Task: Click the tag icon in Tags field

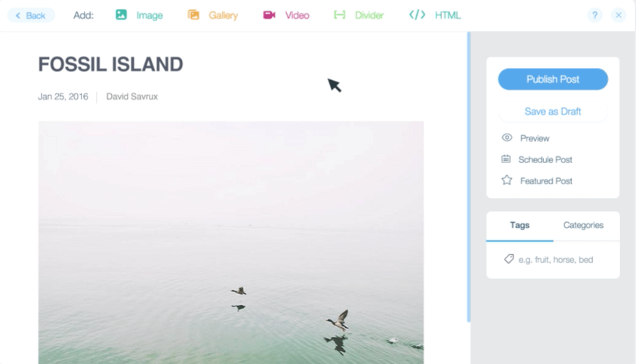Action: [508, 259]
